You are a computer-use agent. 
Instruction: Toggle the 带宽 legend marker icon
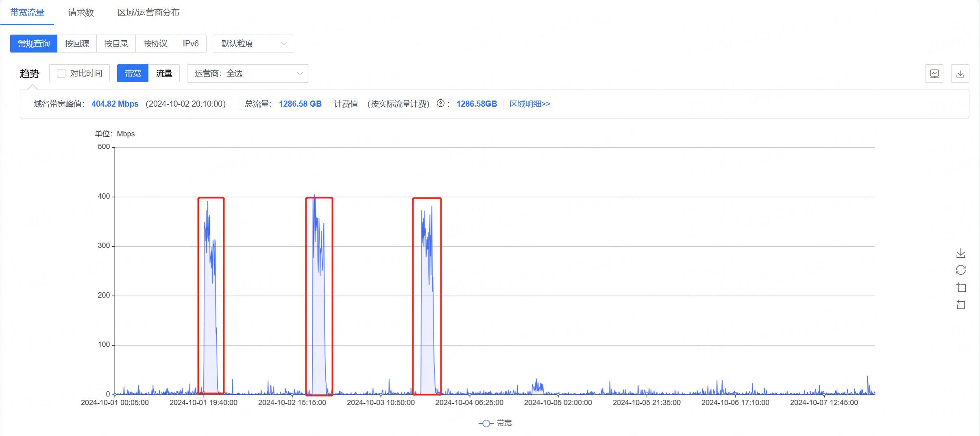[x=486, y=423]
